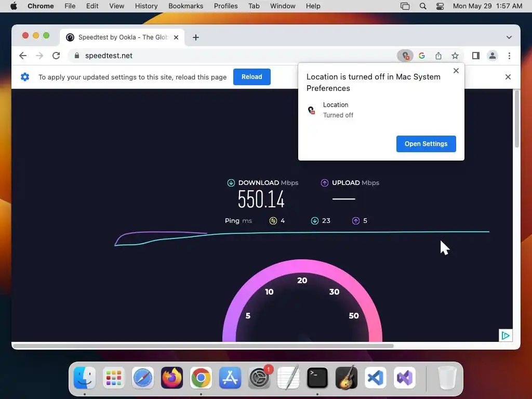Close the location popup with X
This screenshot has height=399, width=532.
point(456,71)
